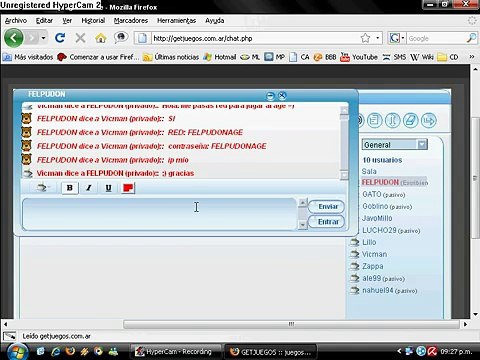Select user Goblino in the user list
The height and width of the screenshot is (360, 480).
387,206
